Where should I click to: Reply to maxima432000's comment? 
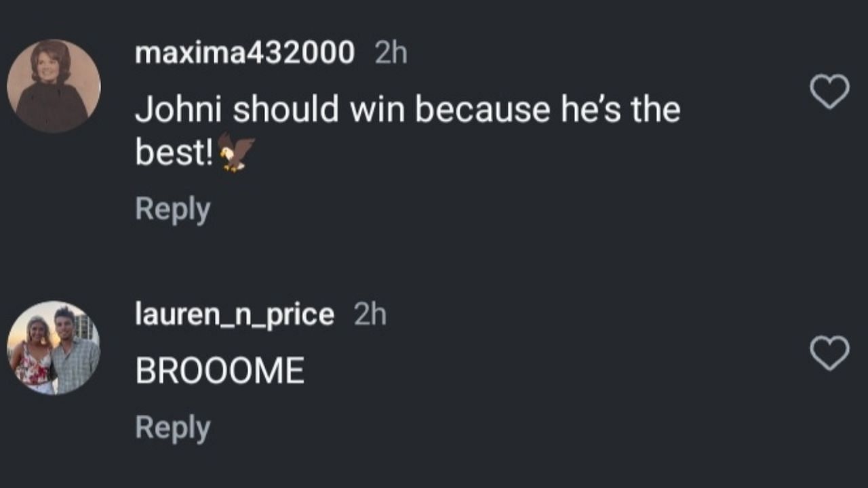click(173, 209)
